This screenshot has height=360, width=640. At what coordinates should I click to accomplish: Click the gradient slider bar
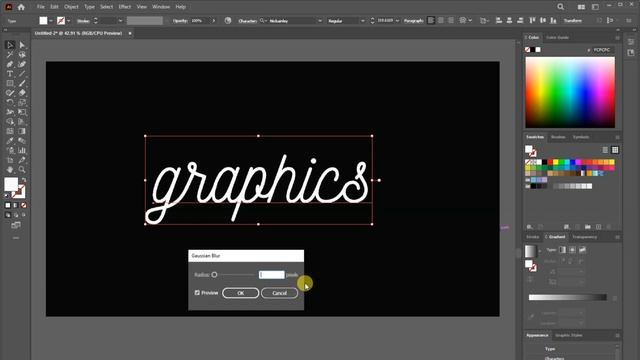coord(568,297)
